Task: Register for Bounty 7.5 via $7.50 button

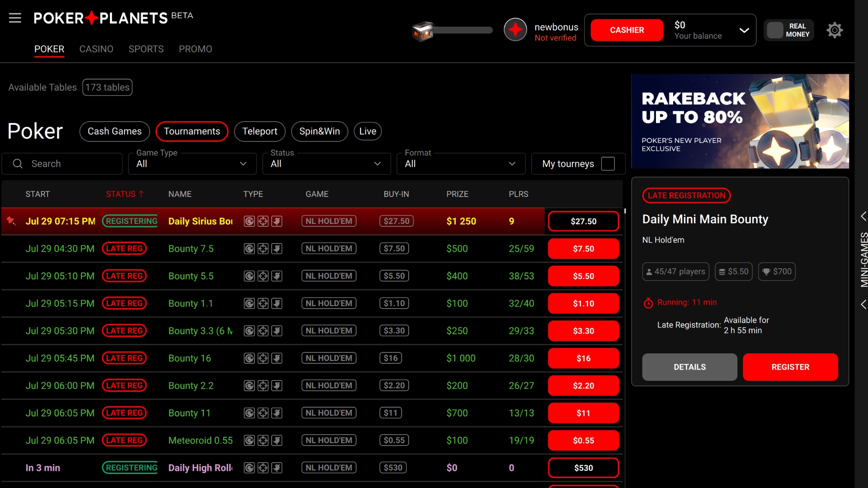Action: coord(583,249)
